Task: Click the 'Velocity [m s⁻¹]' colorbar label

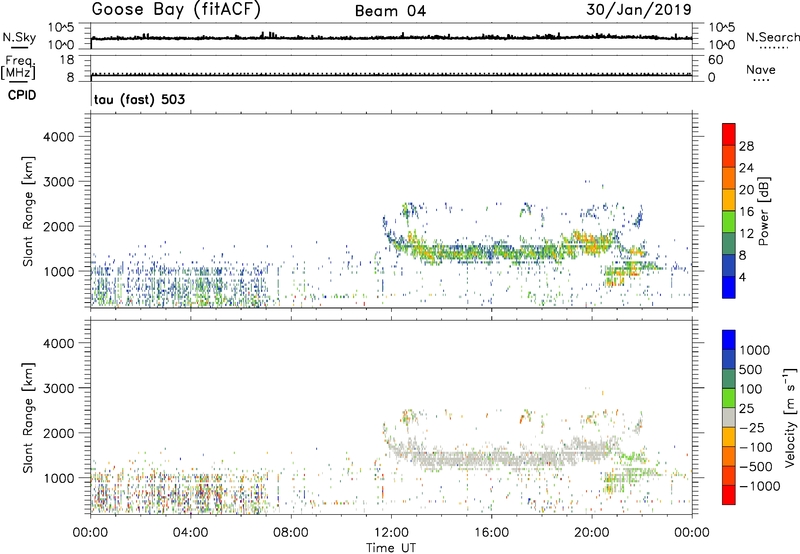Action: pyautogui.click(x=790, y=418)
